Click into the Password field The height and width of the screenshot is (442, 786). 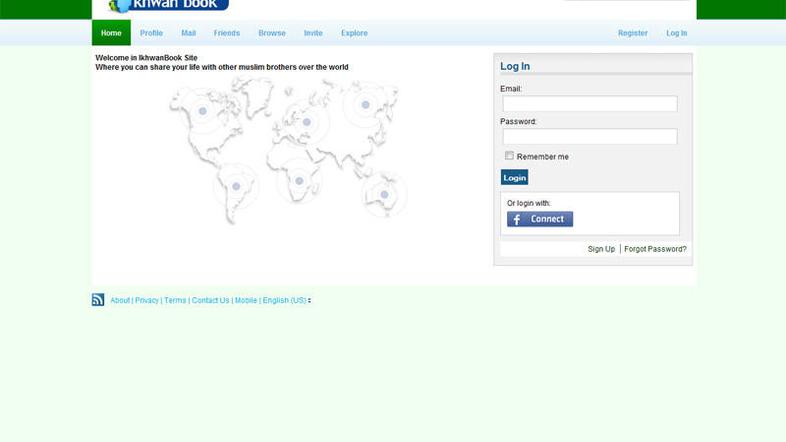click(589, 136)
